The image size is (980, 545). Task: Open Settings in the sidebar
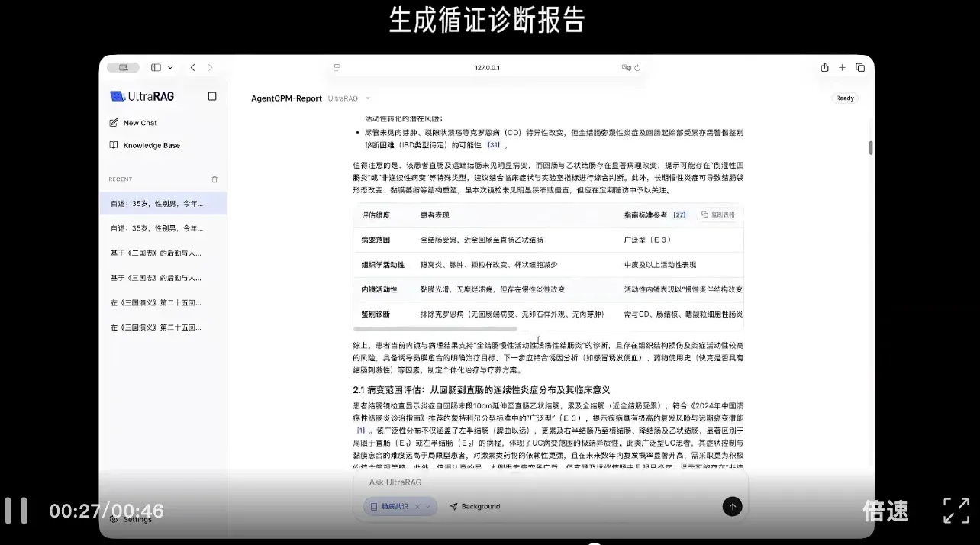[x=131, y=520]
